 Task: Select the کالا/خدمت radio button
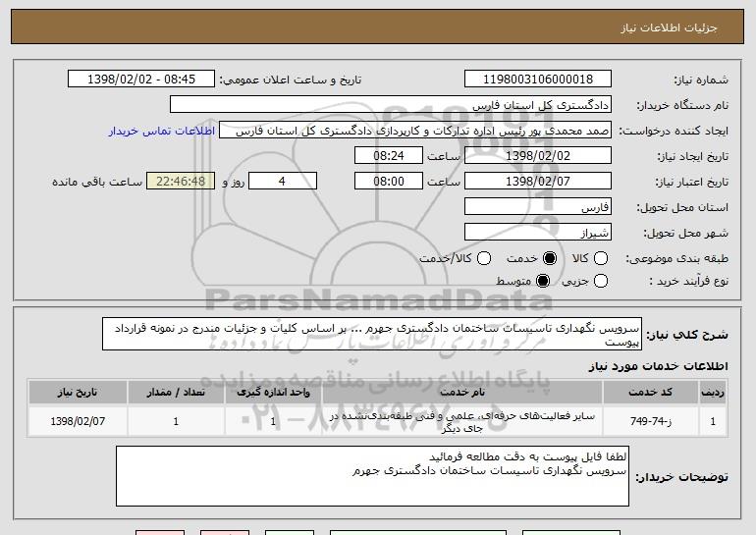click(x=484, y=258)
